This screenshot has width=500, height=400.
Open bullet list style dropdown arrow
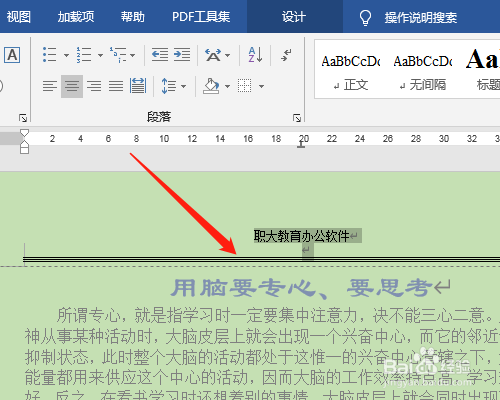(66, 55)
